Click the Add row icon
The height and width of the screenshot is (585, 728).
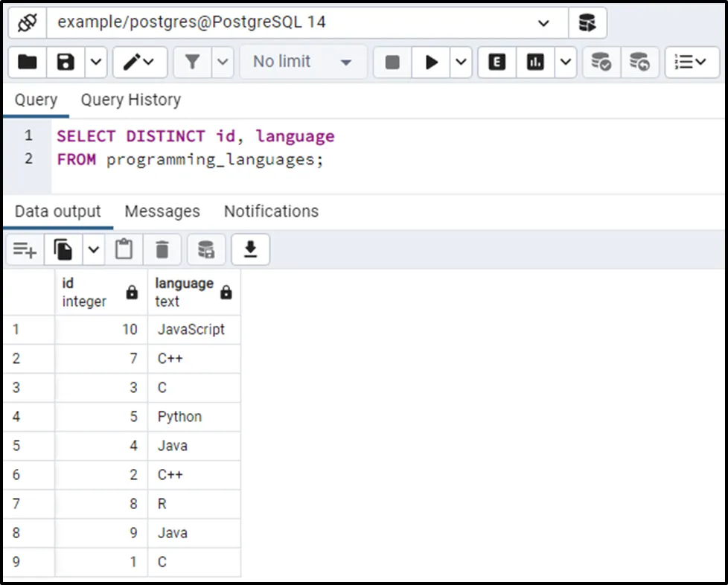(x=25, y=250)
